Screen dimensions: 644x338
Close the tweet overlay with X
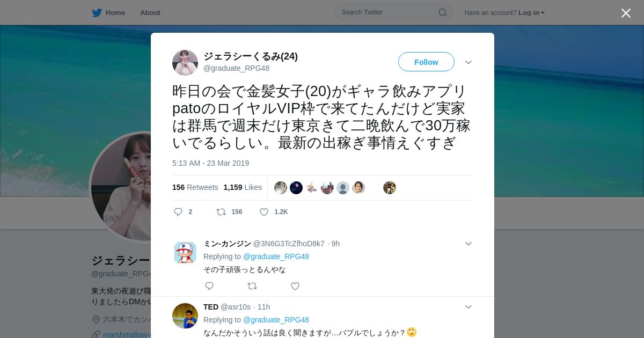point(626,13)
